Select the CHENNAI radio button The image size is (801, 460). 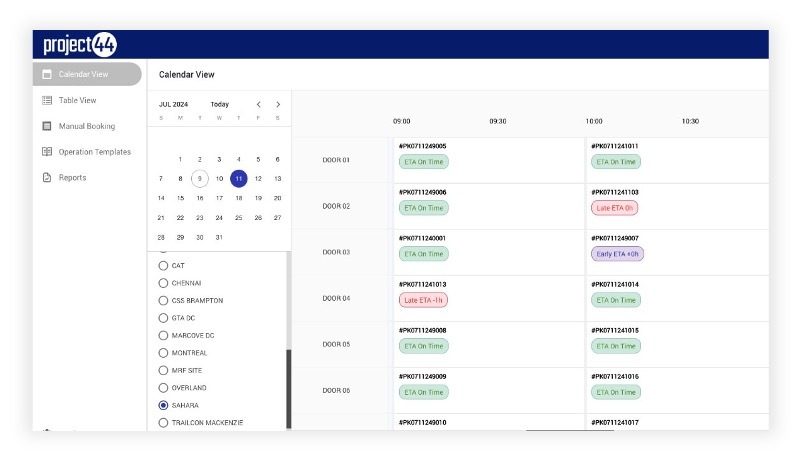[163, 283]
